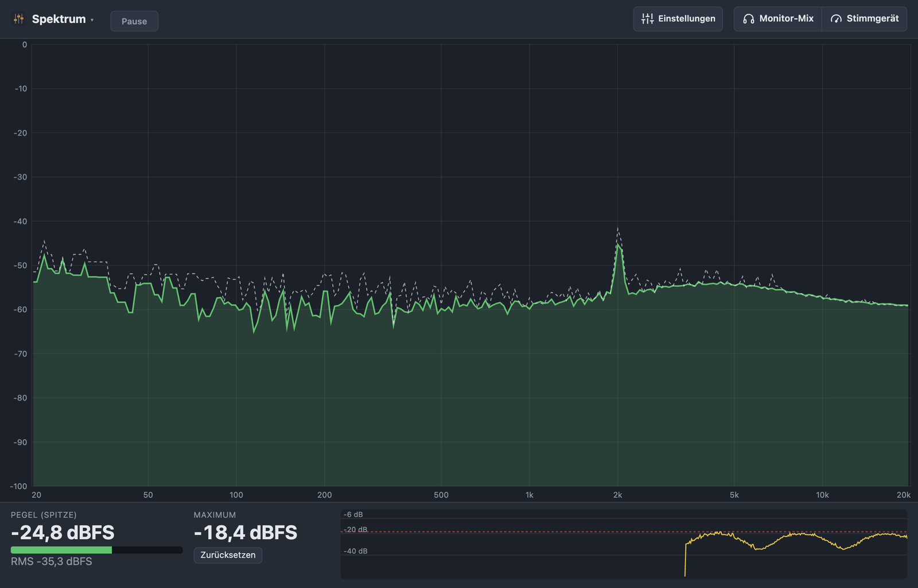Click the -24,8 dBFS peak level value
918x588 pixels.
click(x=63, y=533)
